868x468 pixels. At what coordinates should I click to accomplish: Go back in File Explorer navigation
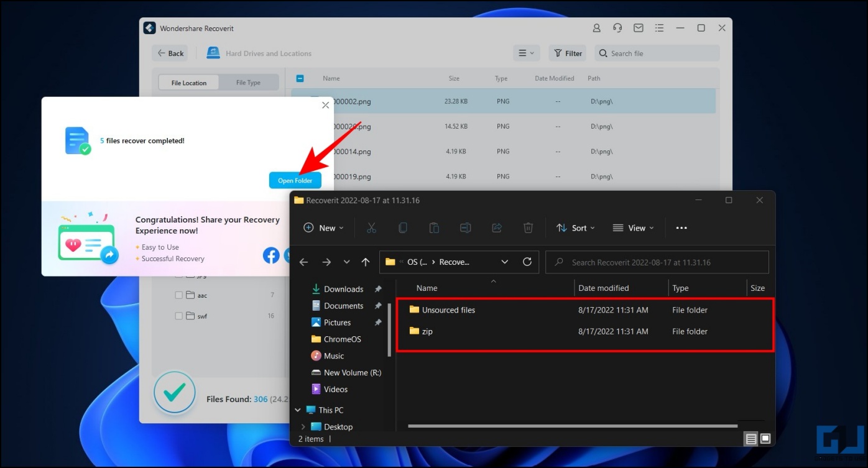tap(303, 262)
